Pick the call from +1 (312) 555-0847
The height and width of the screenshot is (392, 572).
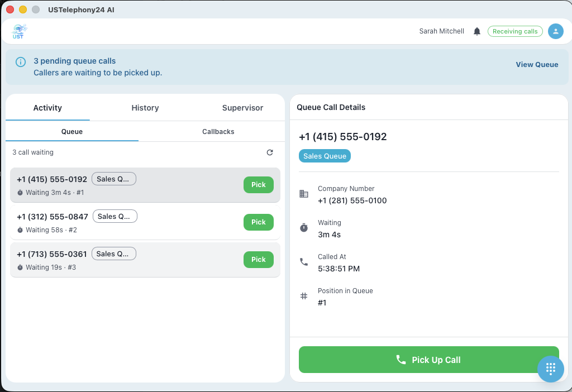coord(258,222)
